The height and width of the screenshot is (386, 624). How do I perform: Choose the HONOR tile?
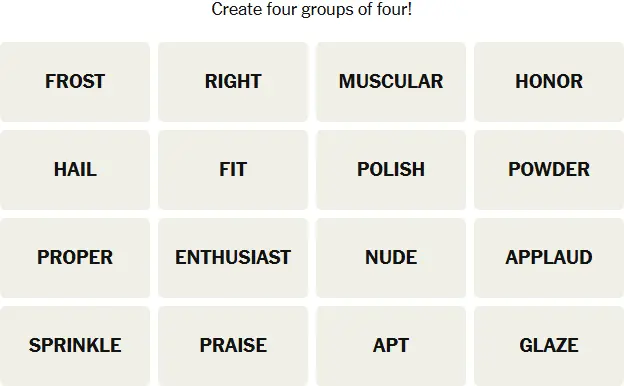tap(549, 82)
